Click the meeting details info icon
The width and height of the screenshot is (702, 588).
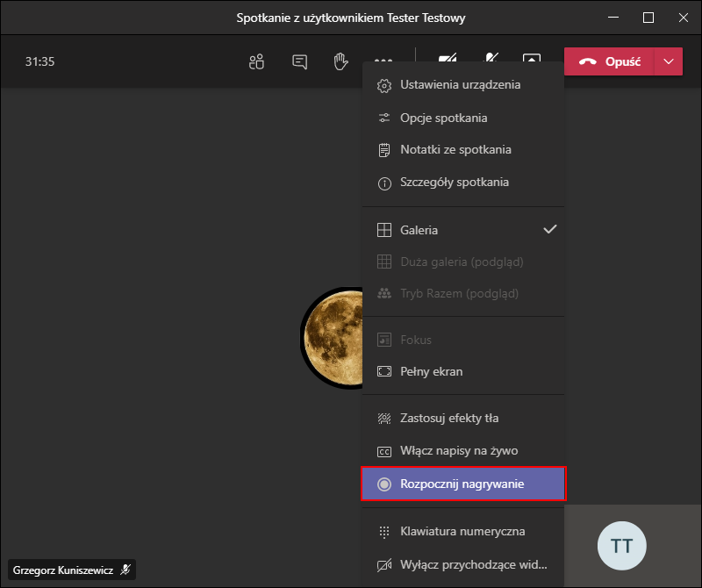click(384, 183)
